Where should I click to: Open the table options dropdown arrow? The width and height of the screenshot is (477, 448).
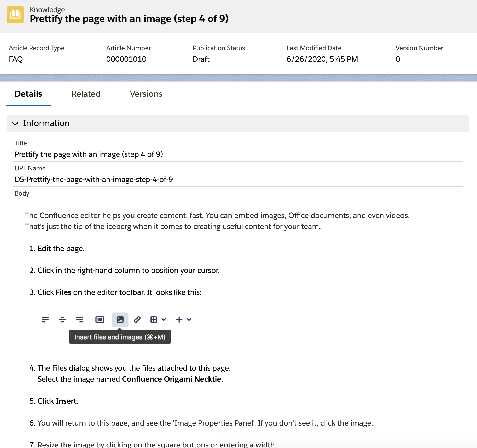click(164, 319)
